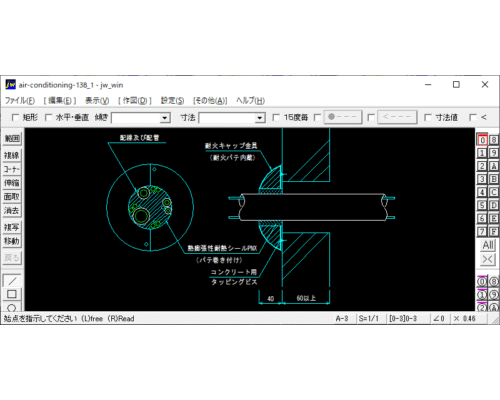Click the 複線 button
The height and width of the screenshot is (400, 500).
tap(12, 155)
